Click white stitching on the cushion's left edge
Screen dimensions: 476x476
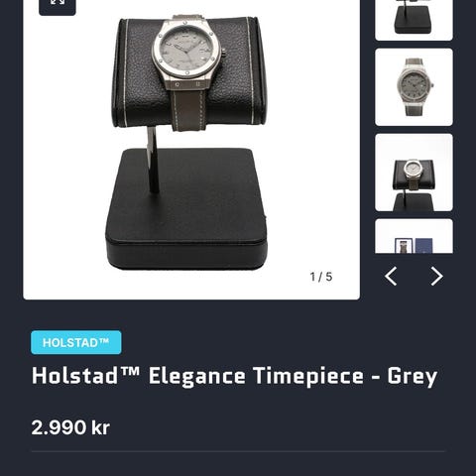(124, 71)
